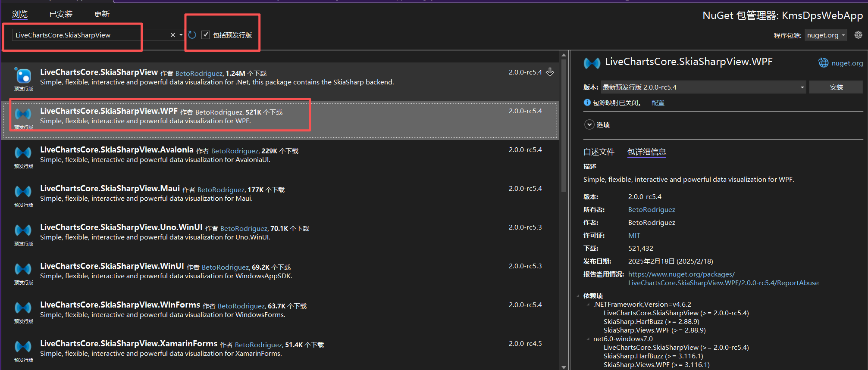
Task: Open the 包详细信息 package details tab
Action: click(647, 152)
